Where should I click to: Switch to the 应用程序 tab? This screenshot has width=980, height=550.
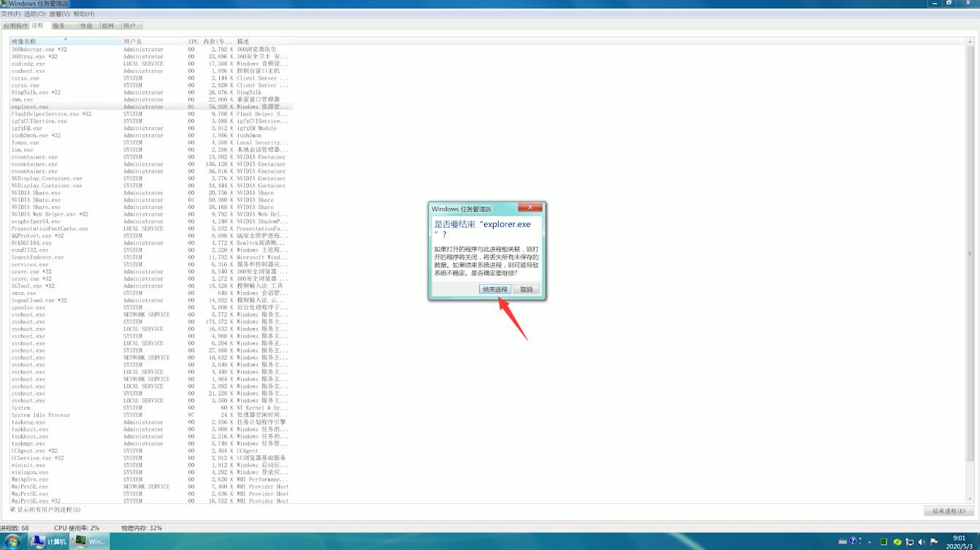tap(15, 26)
